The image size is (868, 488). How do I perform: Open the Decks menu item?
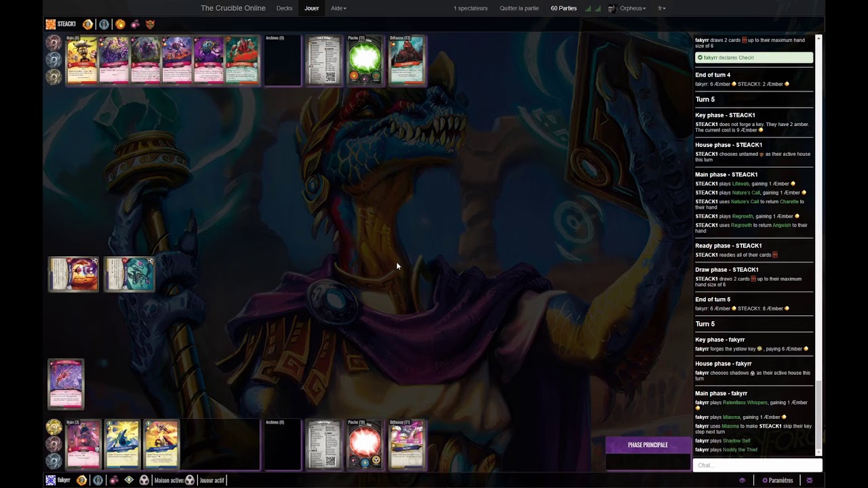(x=285, y=8)
